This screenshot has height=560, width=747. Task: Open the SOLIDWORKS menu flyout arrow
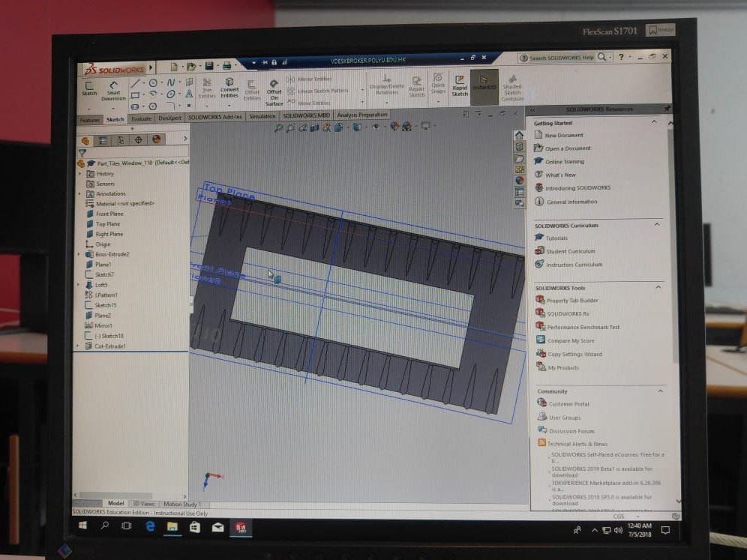151,67
